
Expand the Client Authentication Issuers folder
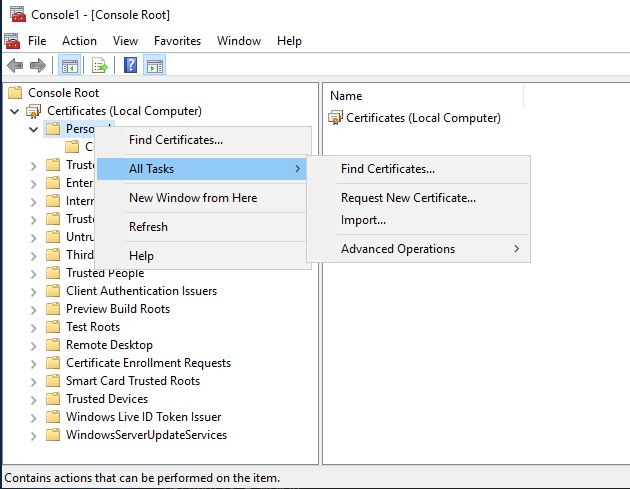(34, 292)
